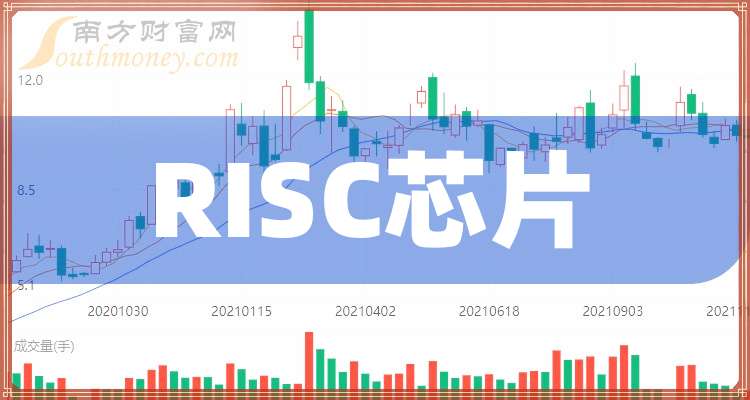Click the 20210115 date label

coord(242,311)
